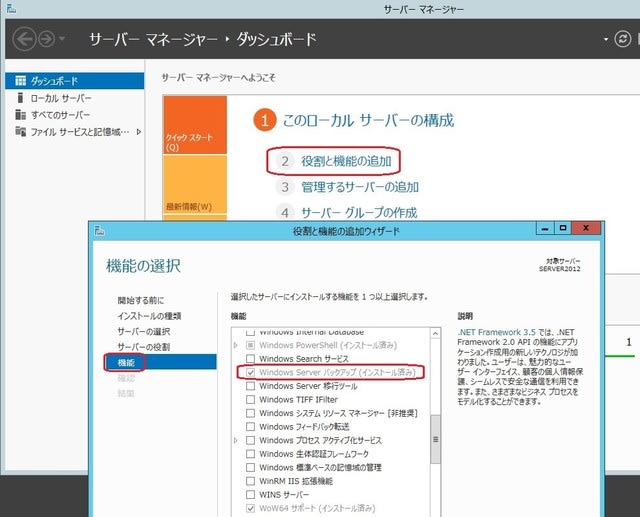Screen dimensions: 640x517
Task: Check Windows システム リソース マネージャー checkbox
Action: point(251,413)
